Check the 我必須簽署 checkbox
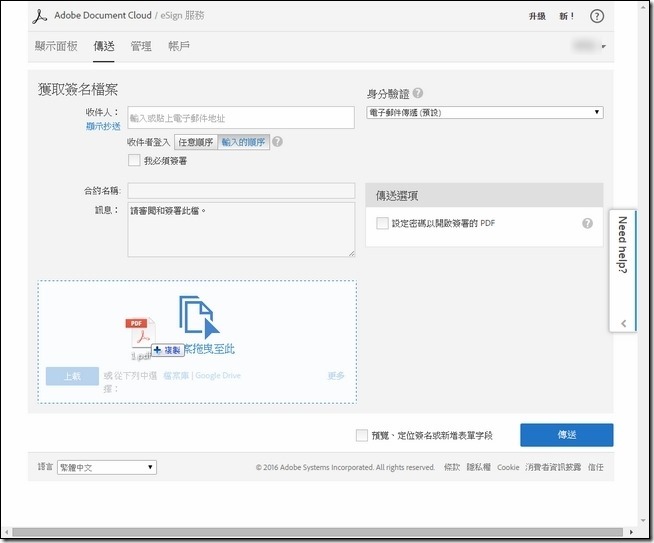 click(x=134, y=160)
